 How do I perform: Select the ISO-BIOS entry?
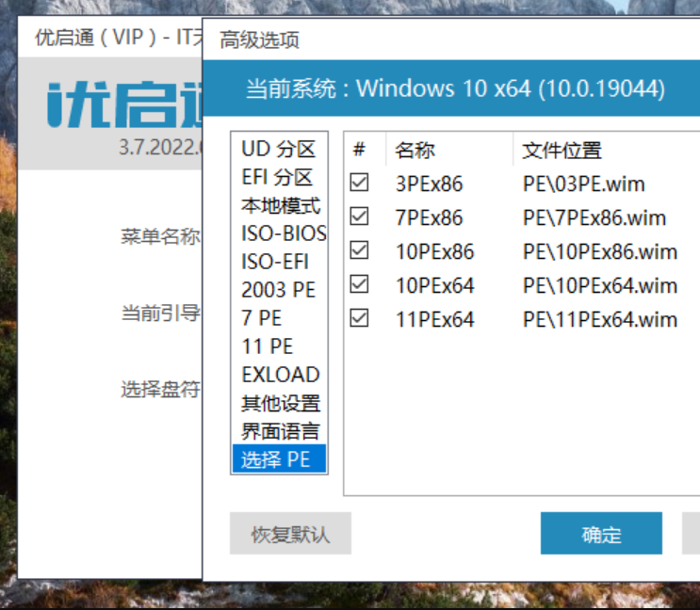[x=279, y=233]
